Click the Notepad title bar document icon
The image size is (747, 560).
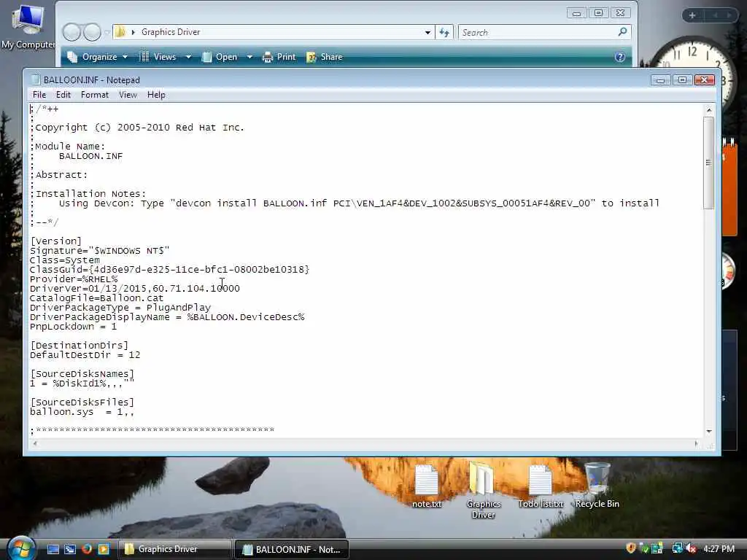[35, 79]
